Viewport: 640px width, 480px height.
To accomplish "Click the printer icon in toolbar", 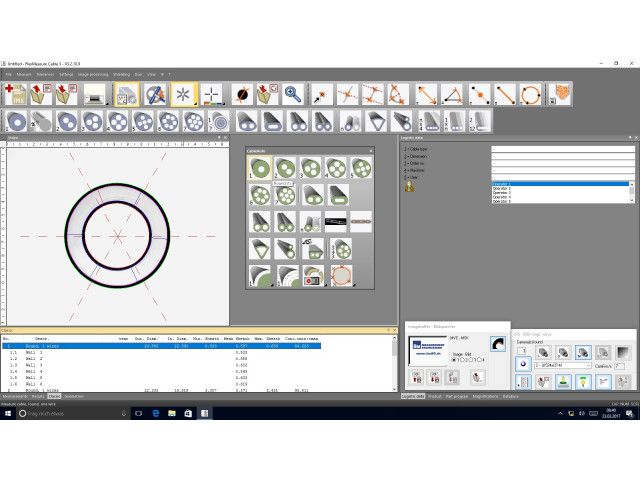I will (96, 95).
